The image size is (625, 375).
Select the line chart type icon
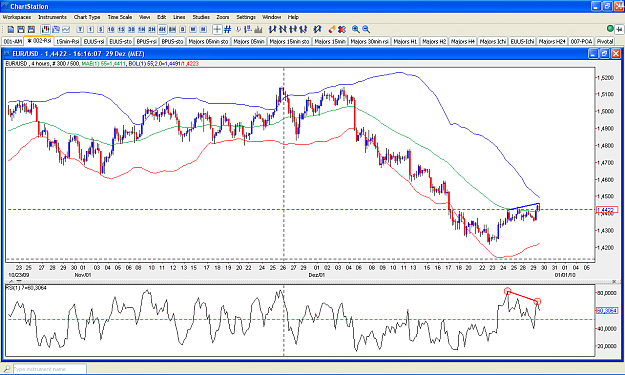66,29
